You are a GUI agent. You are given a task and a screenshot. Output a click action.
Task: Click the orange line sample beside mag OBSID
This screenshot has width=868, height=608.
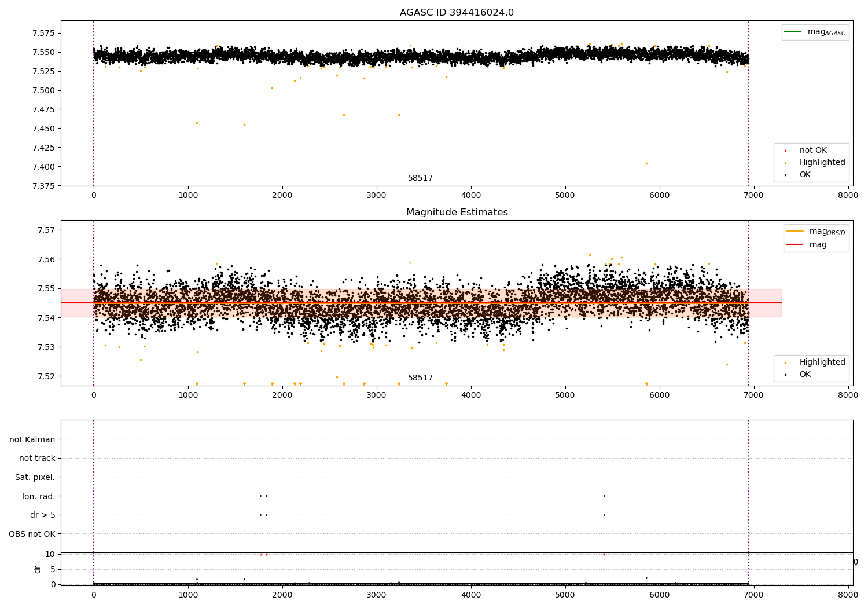click(x=795, y=232)
